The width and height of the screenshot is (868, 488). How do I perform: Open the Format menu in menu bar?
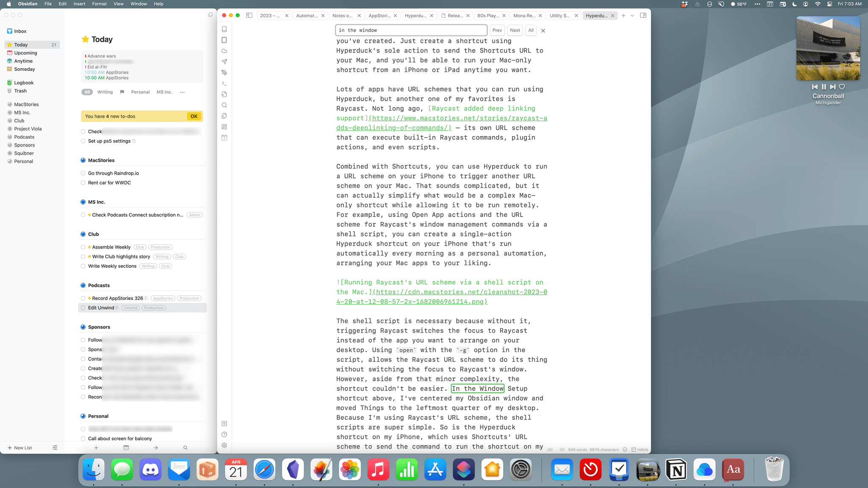tap(99, 4)
